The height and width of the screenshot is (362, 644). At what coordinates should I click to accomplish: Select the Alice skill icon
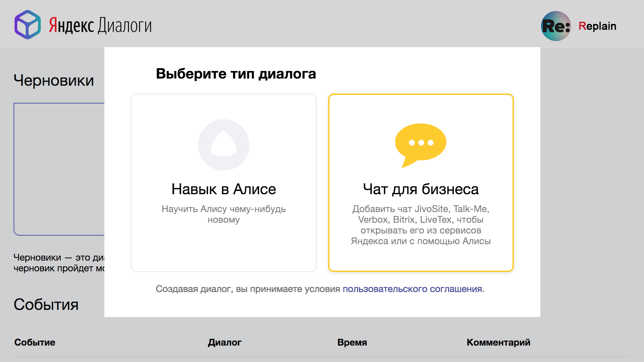[x=224, y=145]
